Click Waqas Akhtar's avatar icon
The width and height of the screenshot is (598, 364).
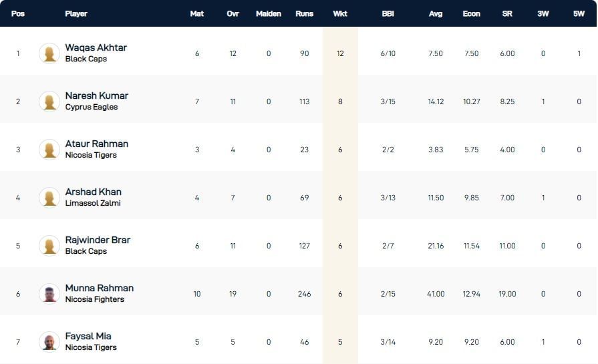tap(49, 53)
